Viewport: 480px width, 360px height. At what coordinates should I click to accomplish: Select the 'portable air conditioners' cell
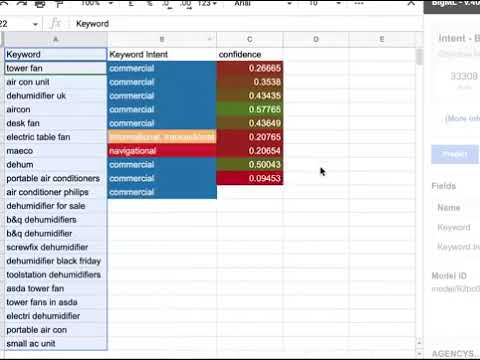[x=55, y=178]
